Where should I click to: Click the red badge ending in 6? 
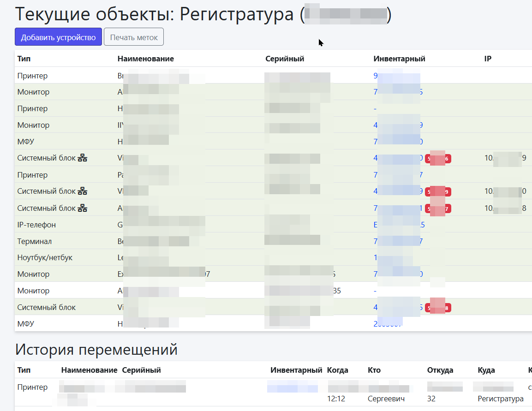pos(438,159)
